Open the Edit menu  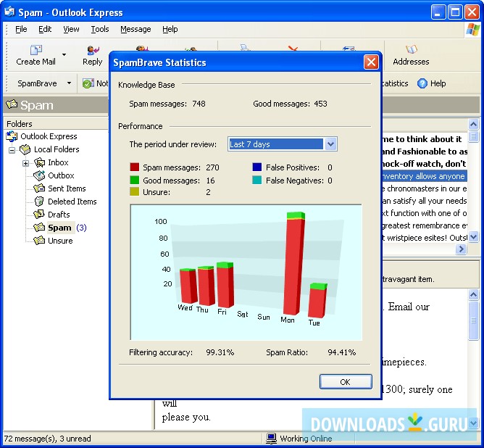point(45,29)
